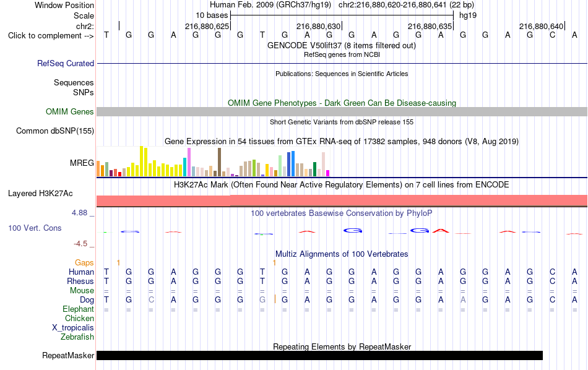Click the Gaps row label
The image size is (588, 370).
click(84, 263)
